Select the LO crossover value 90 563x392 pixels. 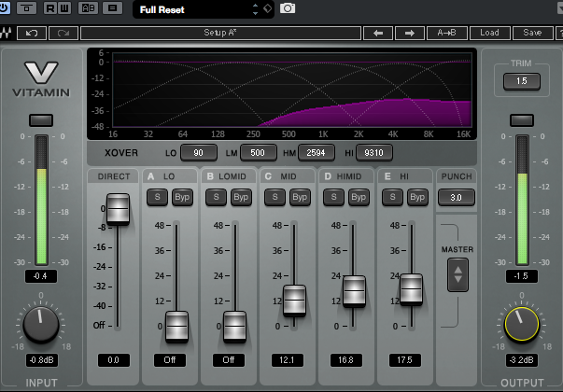199,153
